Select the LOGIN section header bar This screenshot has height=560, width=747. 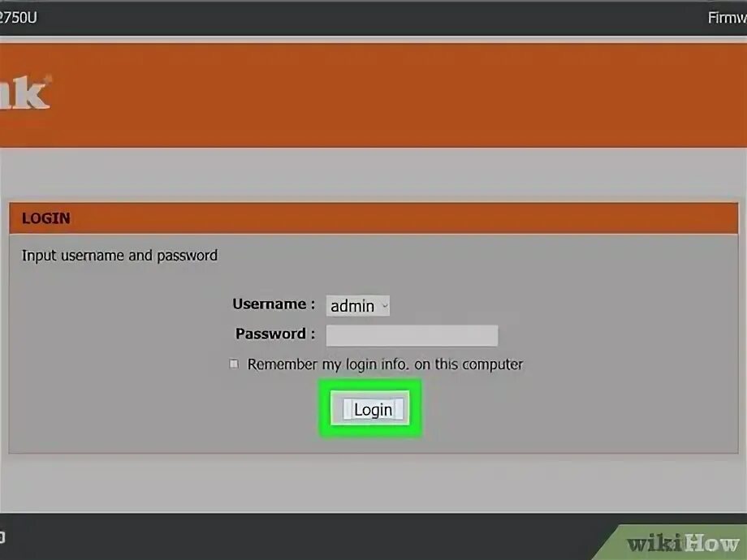[373, 218]
